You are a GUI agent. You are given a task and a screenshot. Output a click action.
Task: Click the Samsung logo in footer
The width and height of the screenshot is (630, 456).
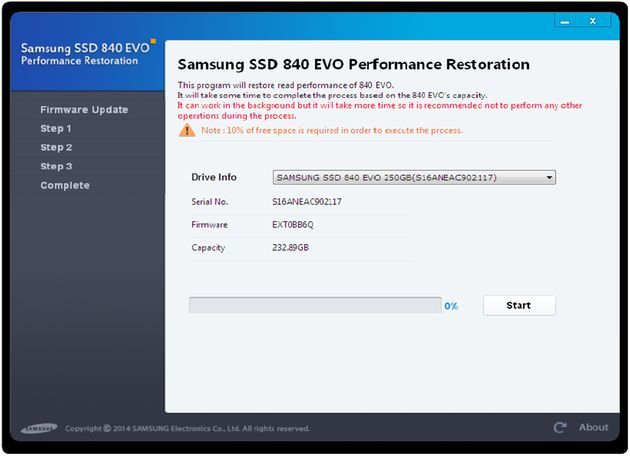coord(39,429)
